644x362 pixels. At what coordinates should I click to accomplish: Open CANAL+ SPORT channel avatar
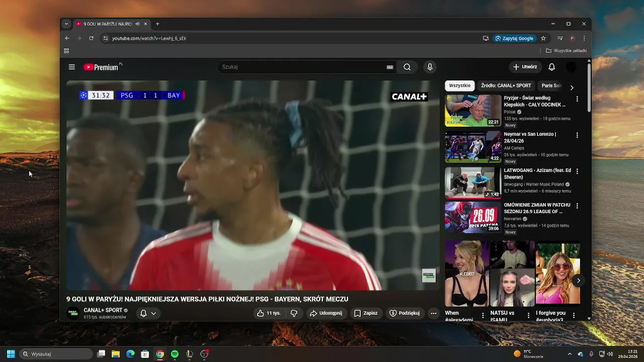pos(73,313)
